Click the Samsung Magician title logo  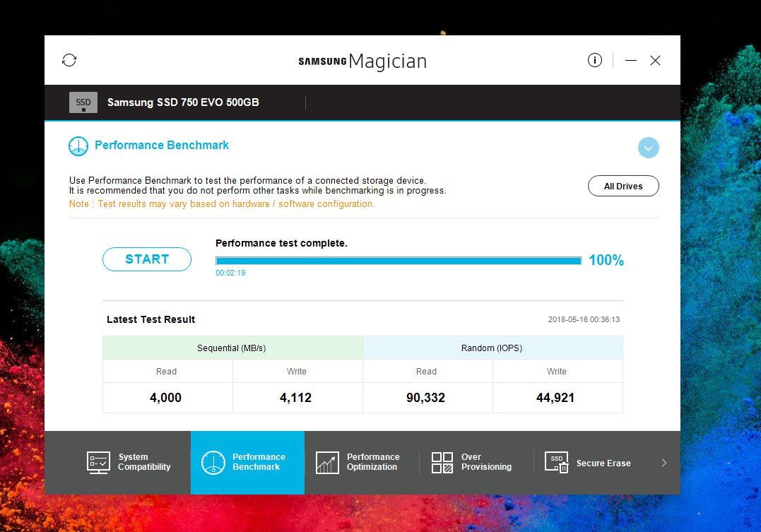pyautogui.click(x=362, y=61)
